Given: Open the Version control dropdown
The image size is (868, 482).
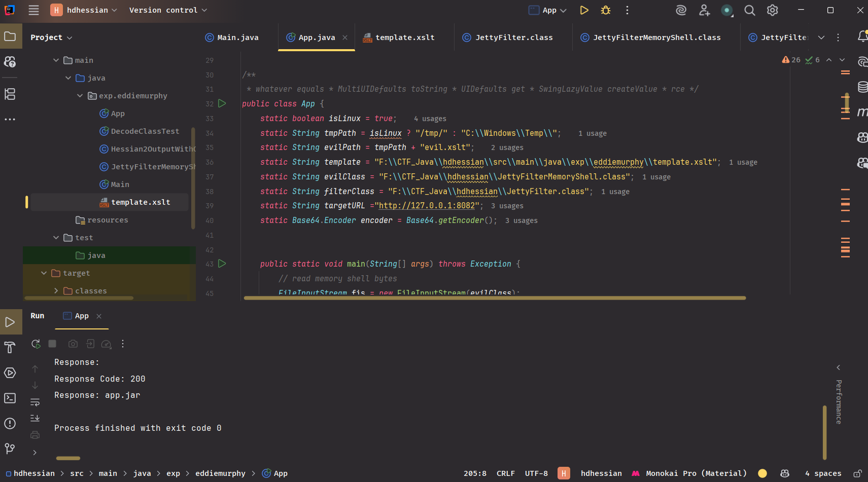Looking at the screenshot, I should (168, 10).
